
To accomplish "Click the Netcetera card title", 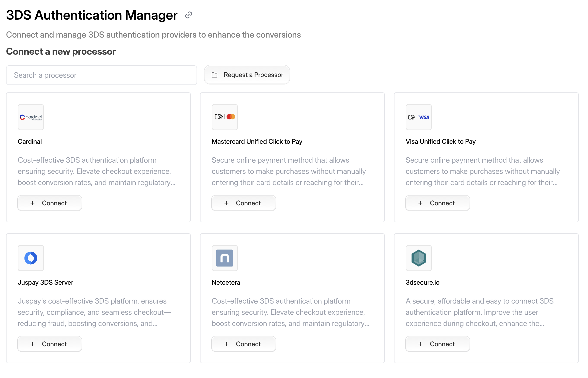I will point(226,282).
